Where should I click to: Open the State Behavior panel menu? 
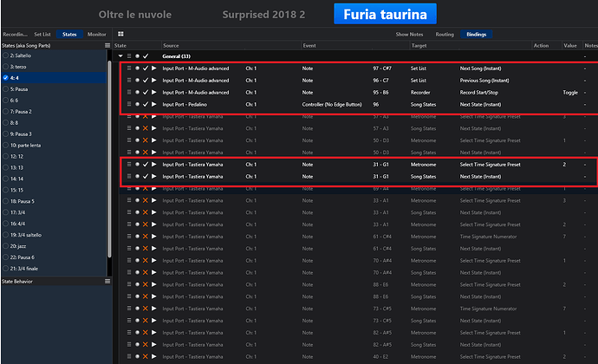107,281
